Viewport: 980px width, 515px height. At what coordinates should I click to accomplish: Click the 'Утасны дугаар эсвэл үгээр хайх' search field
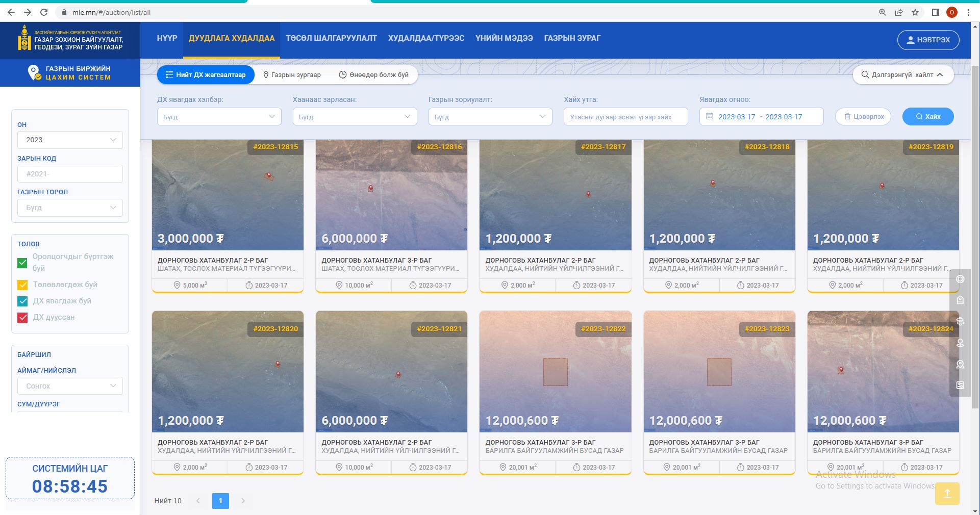pos(625,117)
